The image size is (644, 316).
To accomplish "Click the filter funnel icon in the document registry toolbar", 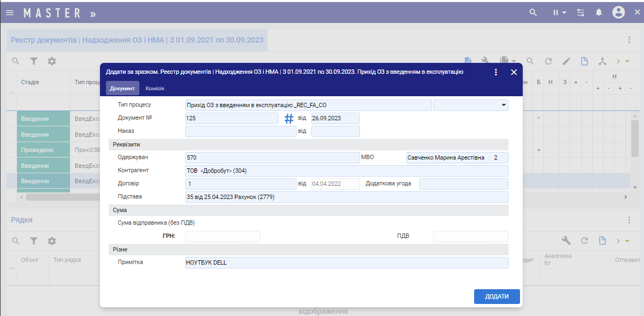I will tap(34, 61).
